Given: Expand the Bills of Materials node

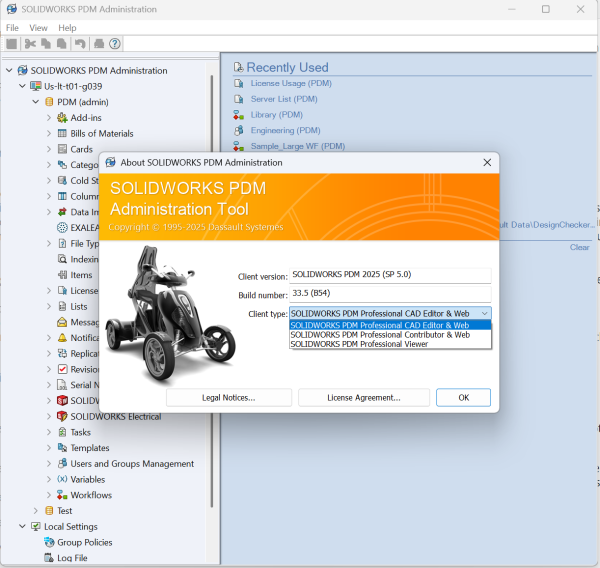Looking at the screenshot, I should coord(49,134).
